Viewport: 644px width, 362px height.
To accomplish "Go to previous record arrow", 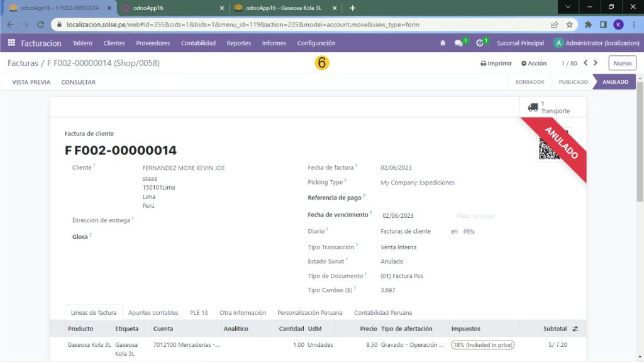I will click(586, 63).
